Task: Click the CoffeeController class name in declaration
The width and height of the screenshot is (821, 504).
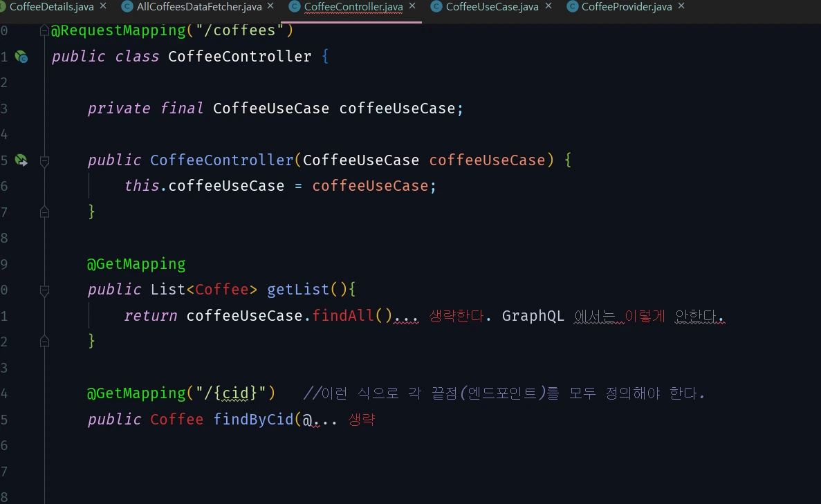Action: click(x=240, y=57)
